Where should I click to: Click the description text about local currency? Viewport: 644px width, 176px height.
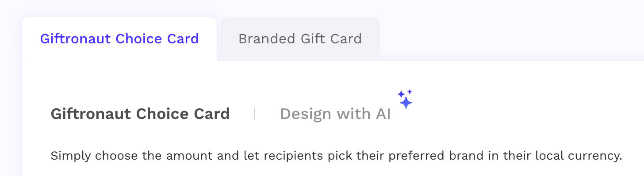[336, 156]
